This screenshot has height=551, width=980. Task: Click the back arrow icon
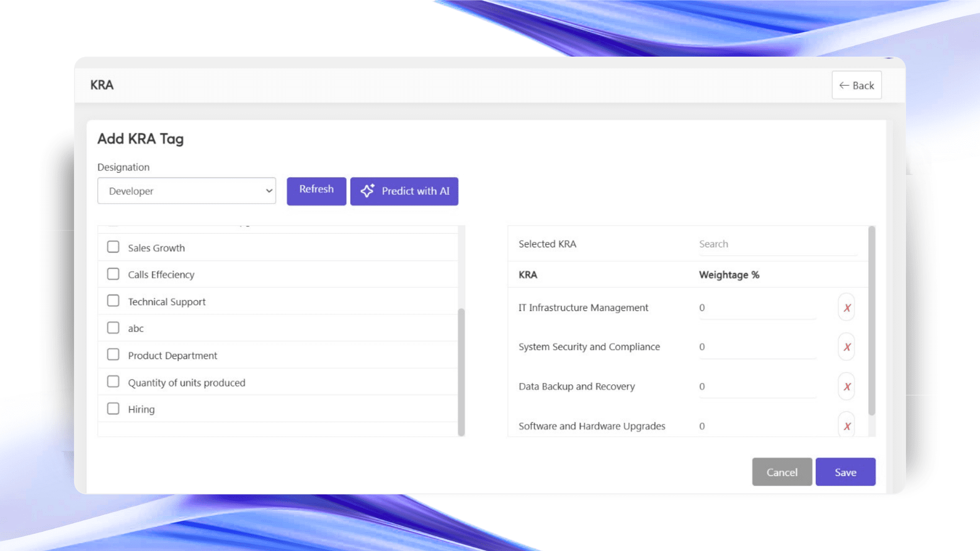[844, 86]
